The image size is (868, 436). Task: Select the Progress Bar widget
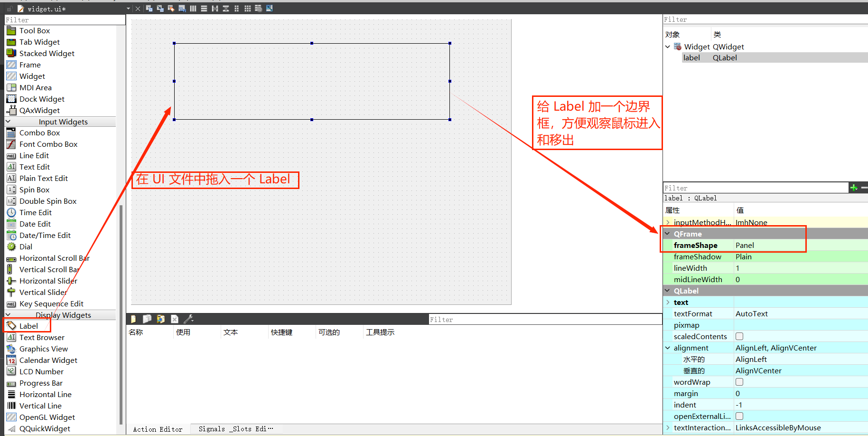pos(41,383)
